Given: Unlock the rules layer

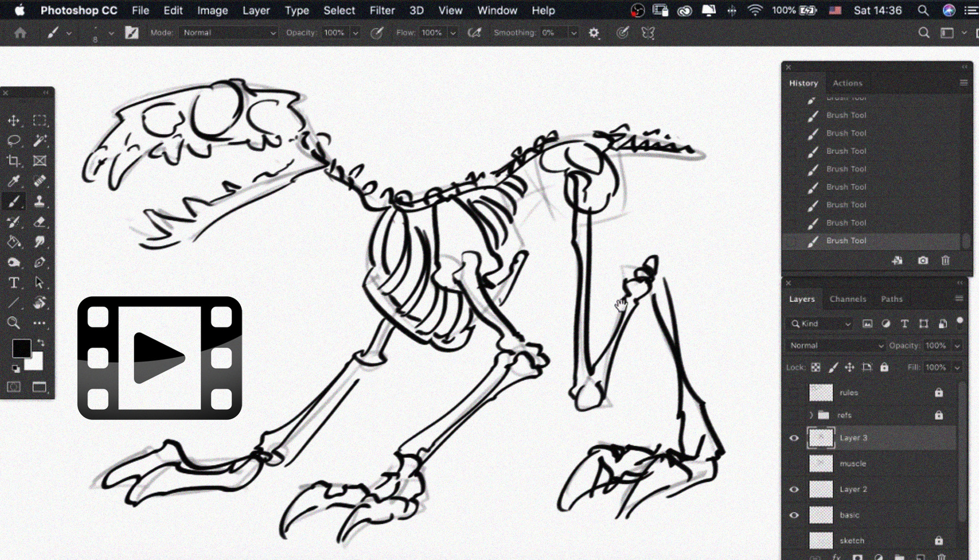Looking at the screenshot, I should point(939,394).
